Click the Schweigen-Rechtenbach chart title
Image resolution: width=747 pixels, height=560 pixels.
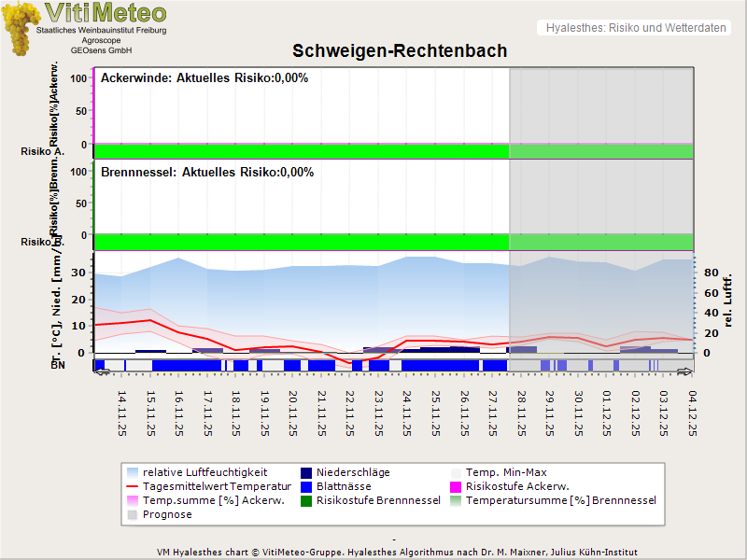pos(400,50)
